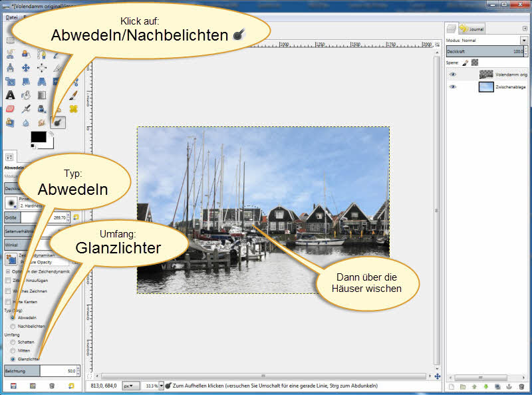Screen dimensions: 532x395
Task: Lower the layer with green down arrow
Action: coord(486,386)
